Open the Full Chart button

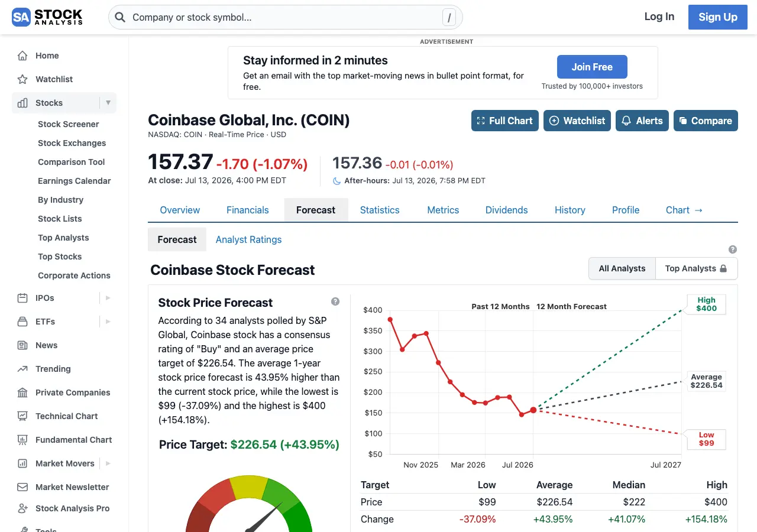coord(505,121)
